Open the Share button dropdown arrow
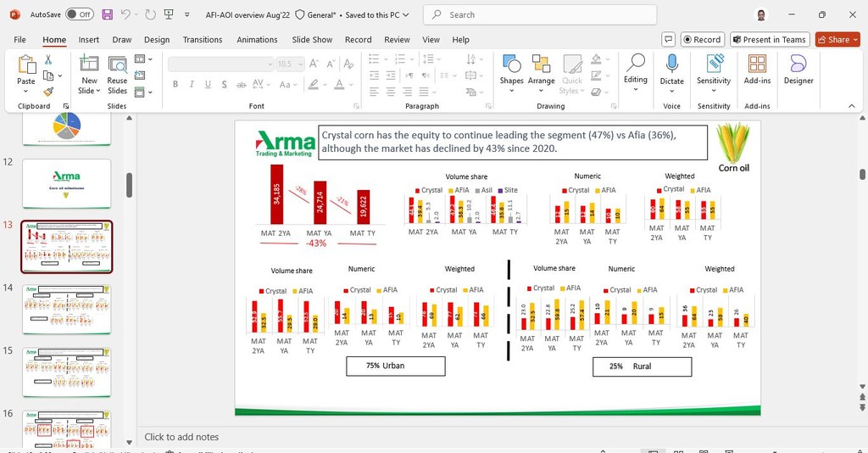Image resolution: width=868 pixels, height=453 pixels. 856,39
